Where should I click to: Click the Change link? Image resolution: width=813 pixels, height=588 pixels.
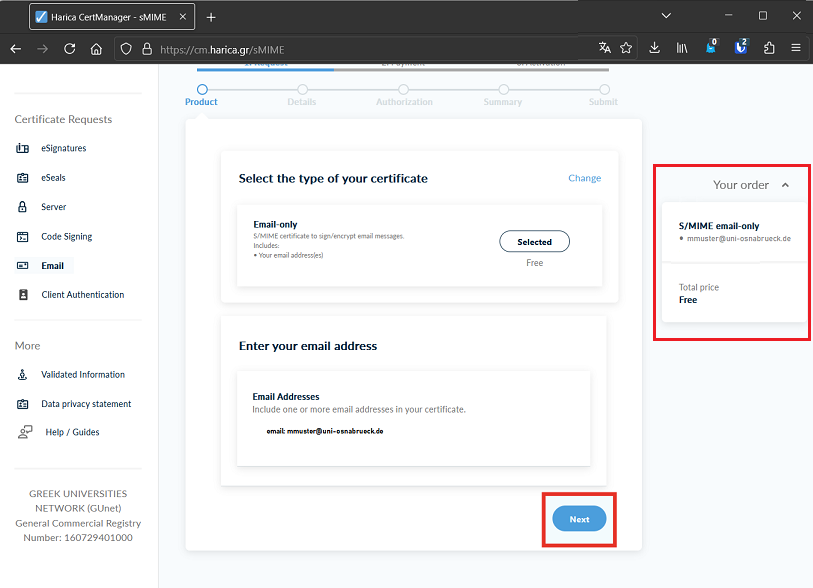click(584, 178)
